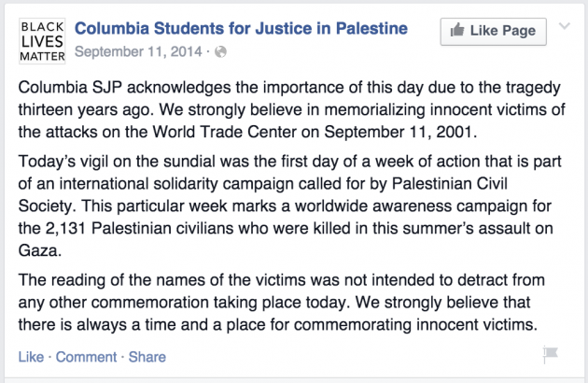Click the word 'Gaza.' ending the second paragraph
Viewport: 588px width, 383px height.
40,250
